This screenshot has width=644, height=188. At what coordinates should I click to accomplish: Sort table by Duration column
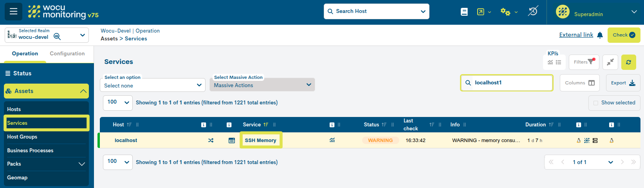pos(551,125)
